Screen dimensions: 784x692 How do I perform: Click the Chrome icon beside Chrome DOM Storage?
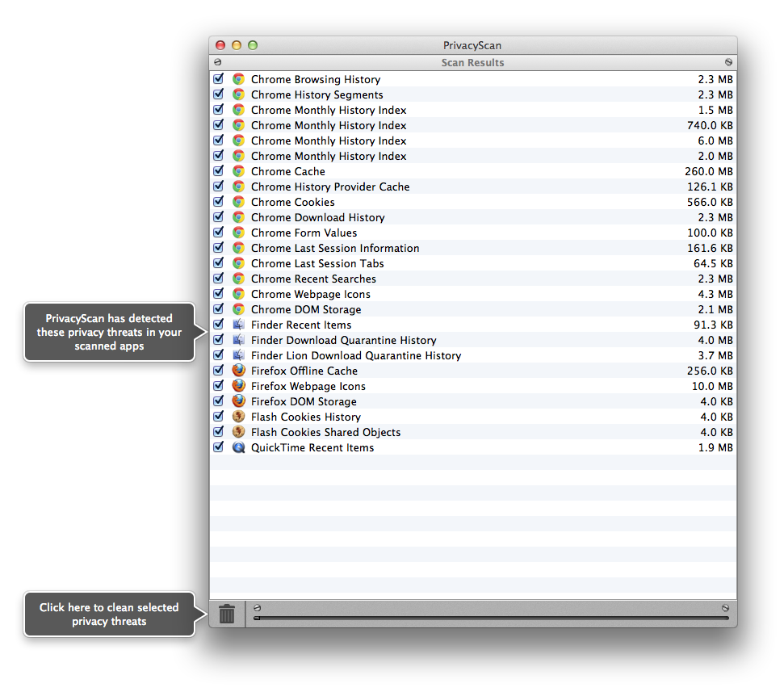(x=238, y=309)
